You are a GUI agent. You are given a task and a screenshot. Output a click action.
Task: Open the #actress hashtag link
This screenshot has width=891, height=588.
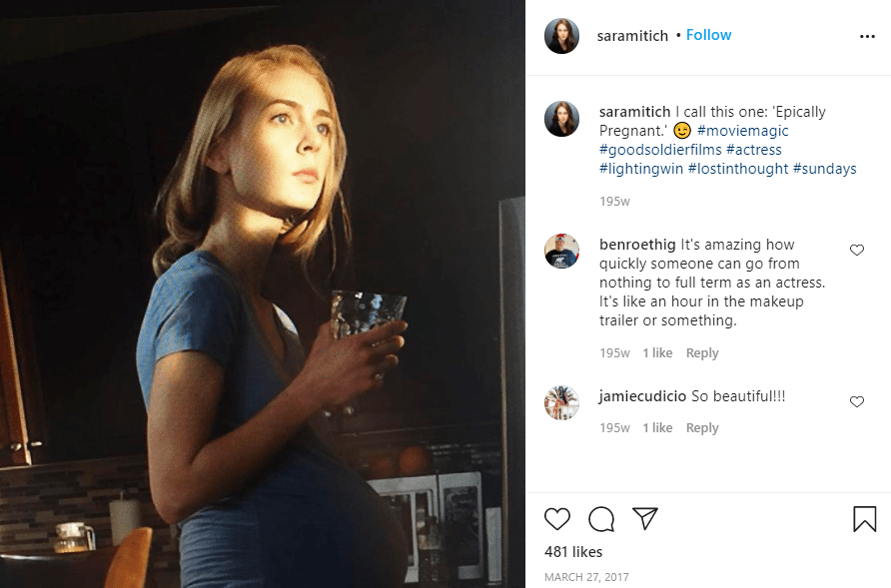pyautogui.click(x=755, y=149)
